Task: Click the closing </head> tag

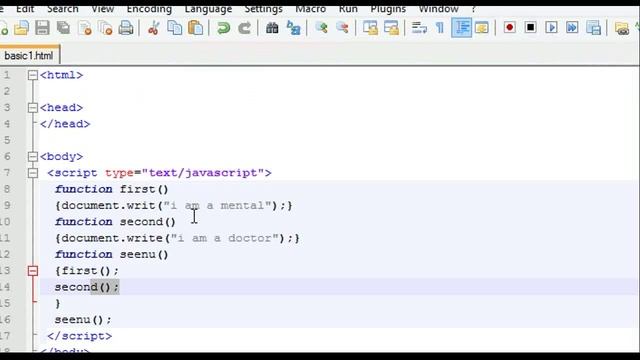Action: coord(65,124)
